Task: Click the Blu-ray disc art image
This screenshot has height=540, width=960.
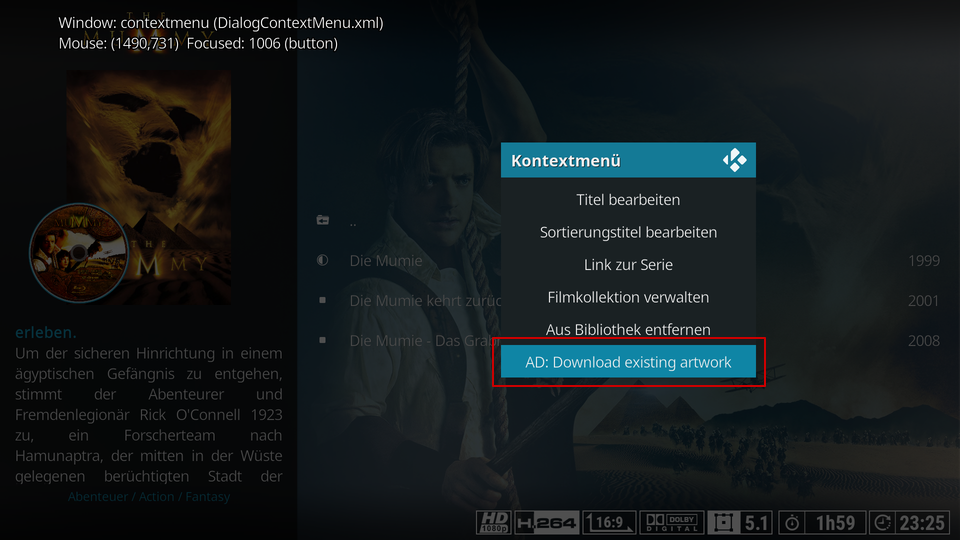Action: pos(79,253)
